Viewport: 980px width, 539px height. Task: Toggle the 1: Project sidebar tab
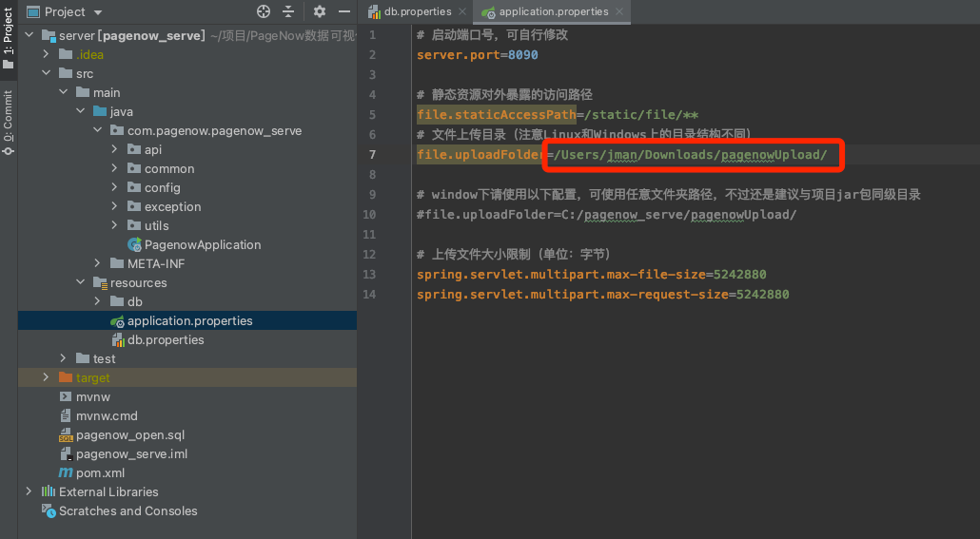9,38
